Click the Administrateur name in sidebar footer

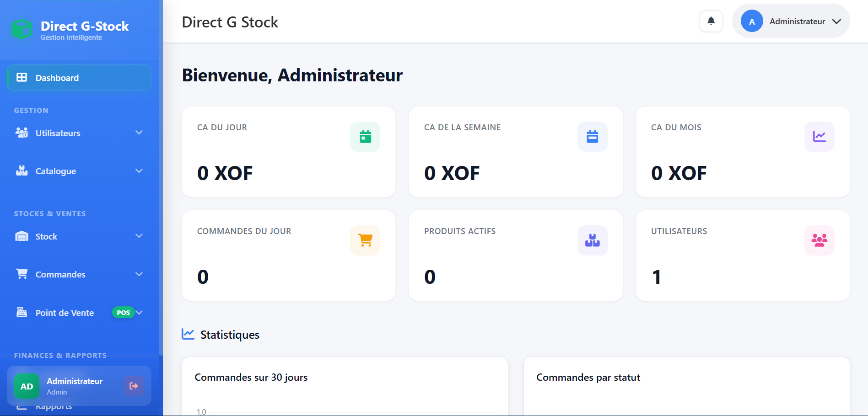click(x=75, y=381)
